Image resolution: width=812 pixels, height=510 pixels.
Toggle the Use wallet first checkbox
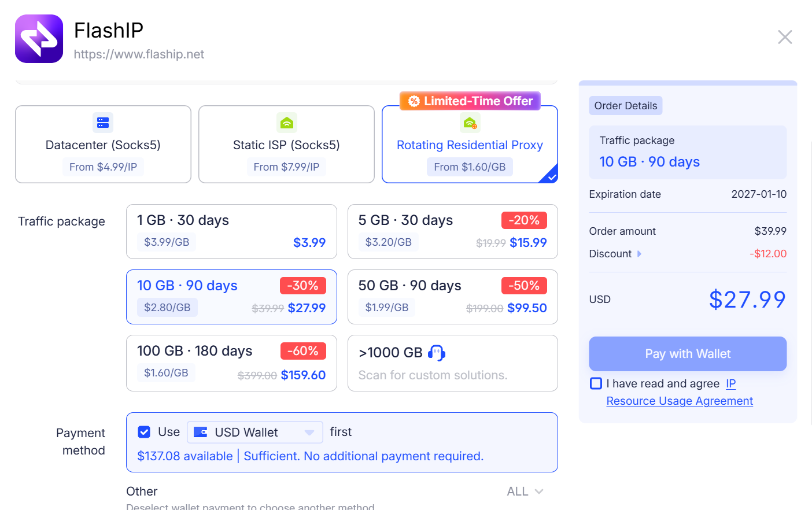[x=144, y=432]
